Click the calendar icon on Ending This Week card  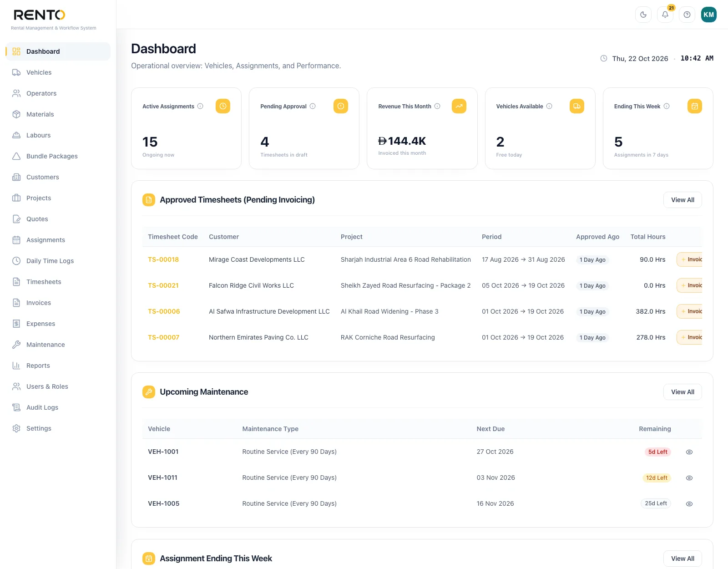695,106
